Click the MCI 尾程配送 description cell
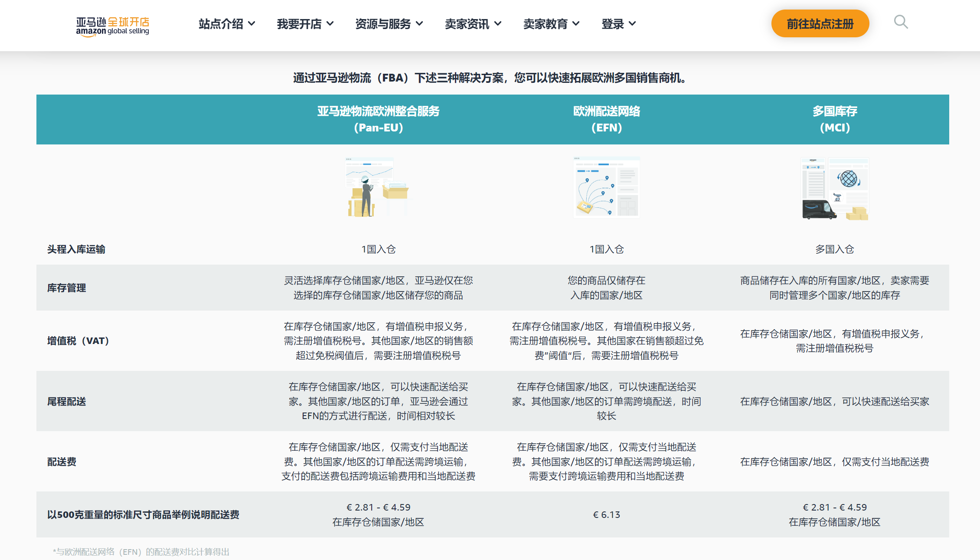 [x=835, y=402]
